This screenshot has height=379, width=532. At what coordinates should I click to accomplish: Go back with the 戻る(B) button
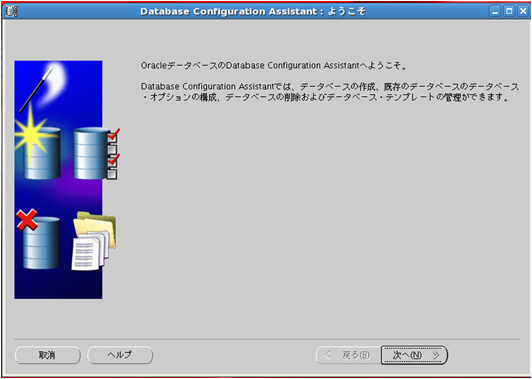(x=348, y=355)
